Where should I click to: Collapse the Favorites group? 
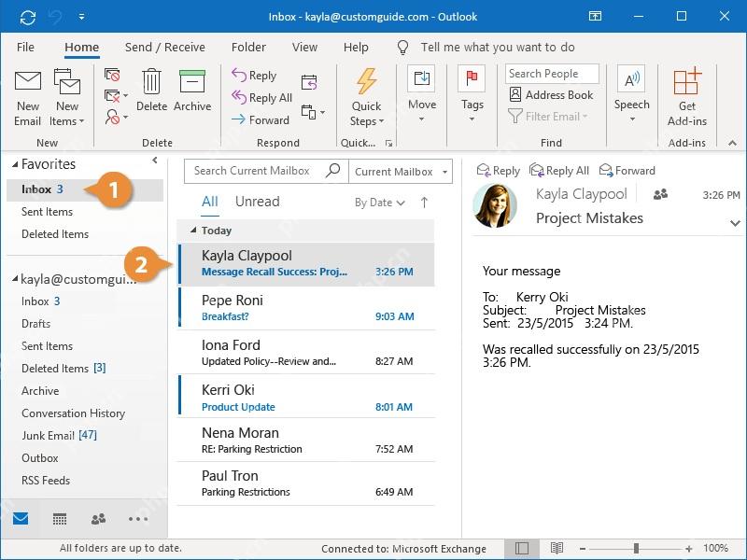(15, 165)
